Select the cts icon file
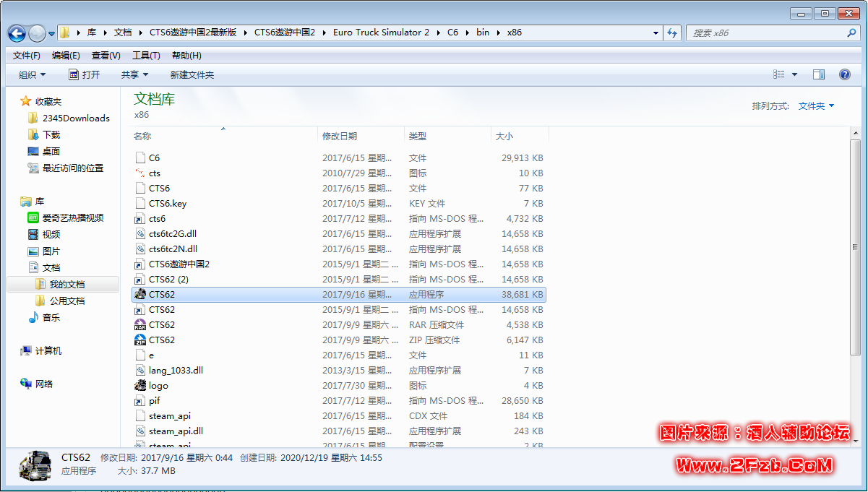868x492 pixels. click(140, 173)
